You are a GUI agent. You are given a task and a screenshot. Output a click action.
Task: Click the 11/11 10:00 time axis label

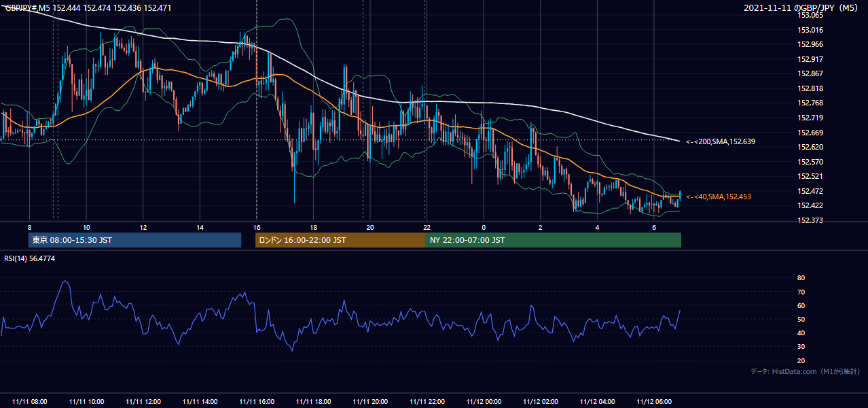(86, 402)
